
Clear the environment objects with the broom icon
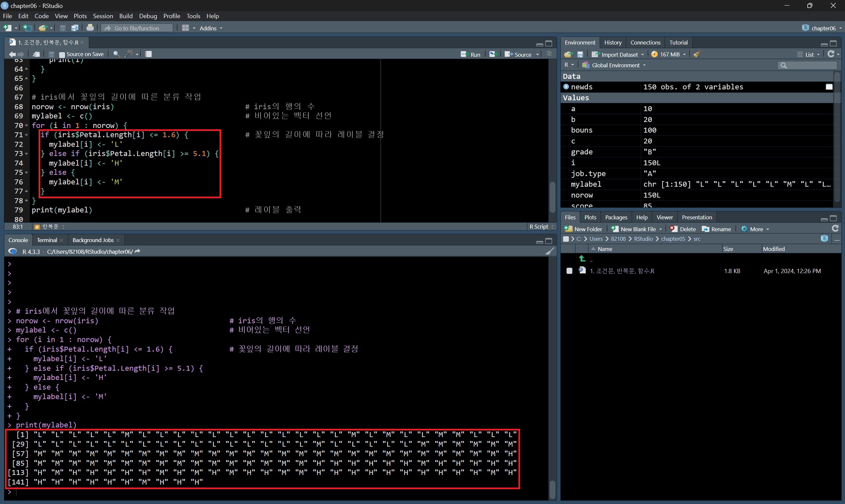(697, 54)
